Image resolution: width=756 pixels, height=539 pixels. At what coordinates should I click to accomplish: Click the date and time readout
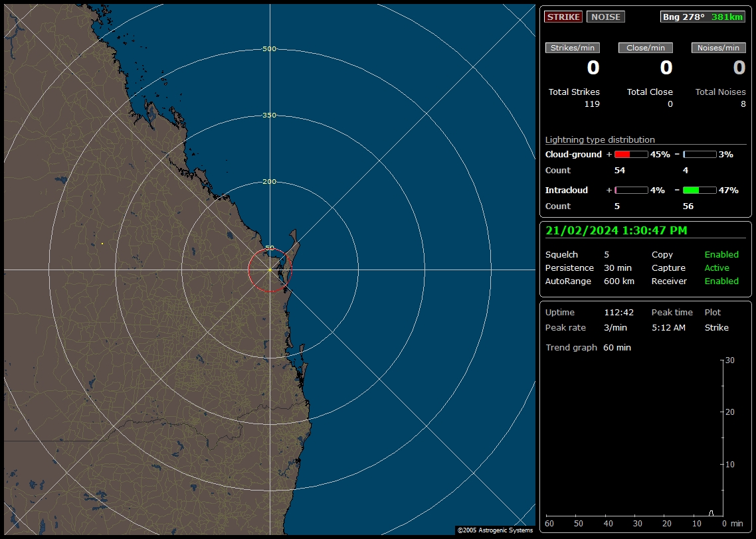[616, 230]
